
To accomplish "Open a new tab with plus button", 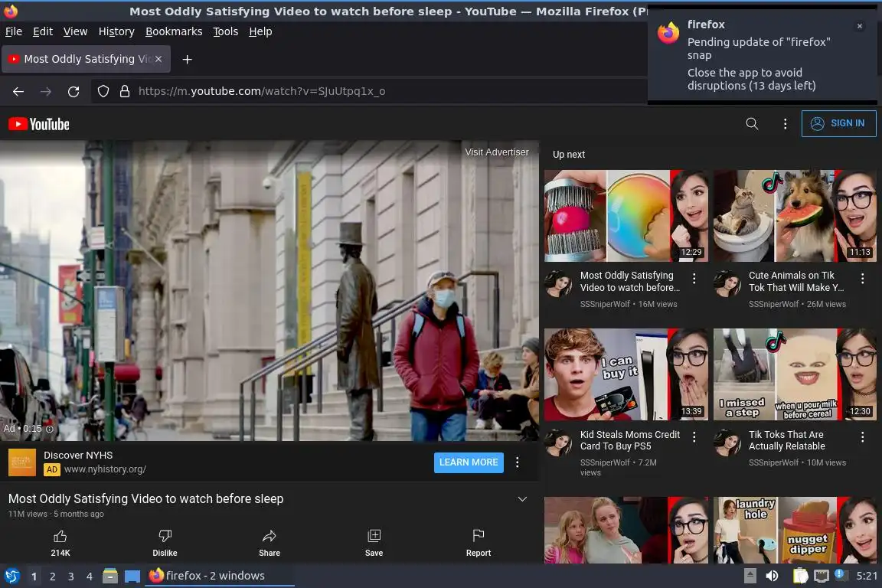I will click(x=188, y=59).
